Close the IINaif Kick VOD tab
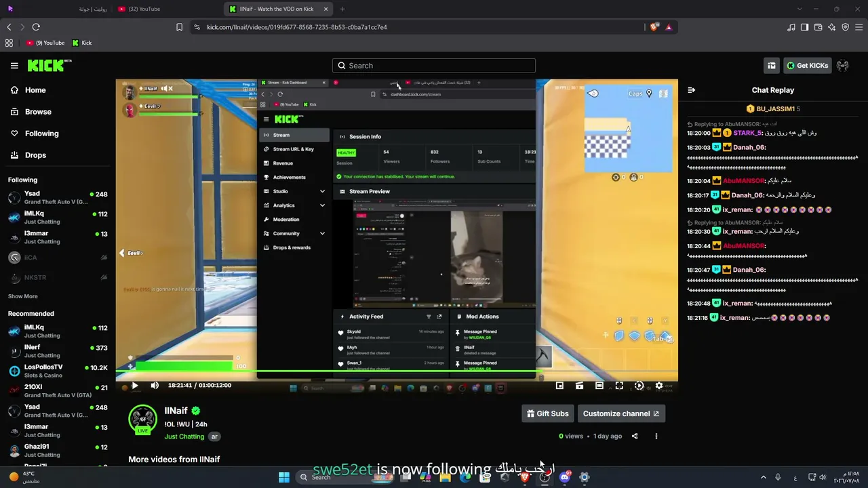Viewport: 868px width, 488px height. [x=325, y=9]
